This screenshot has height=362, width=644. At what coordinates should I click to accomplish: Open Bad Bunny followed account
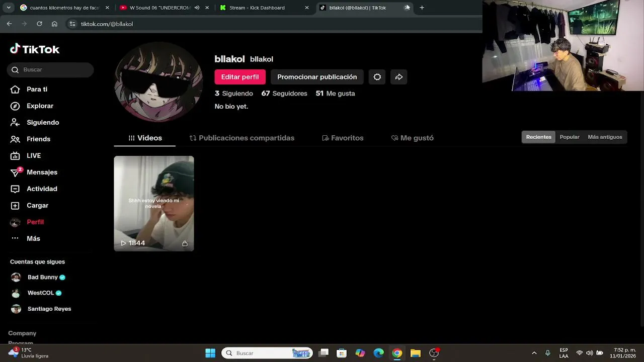(x=38, y=277)
